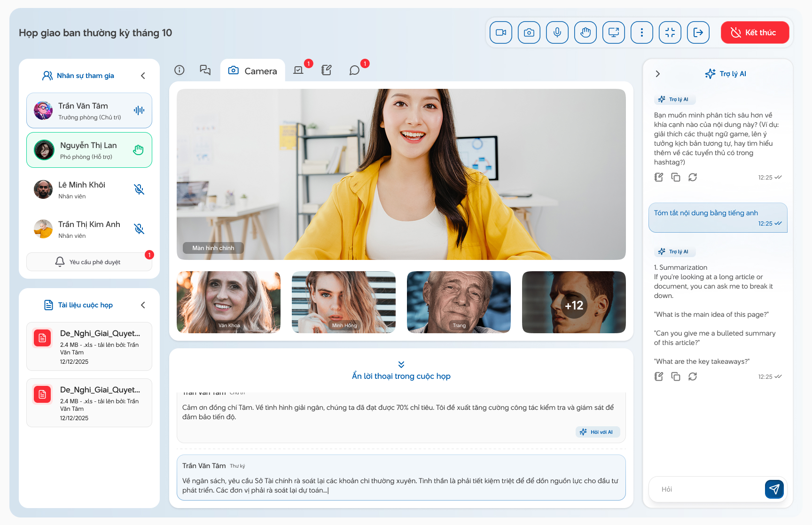
Task: Open first De_Nghi_Giai_Quyet document
Action: (x=89, y=346)
